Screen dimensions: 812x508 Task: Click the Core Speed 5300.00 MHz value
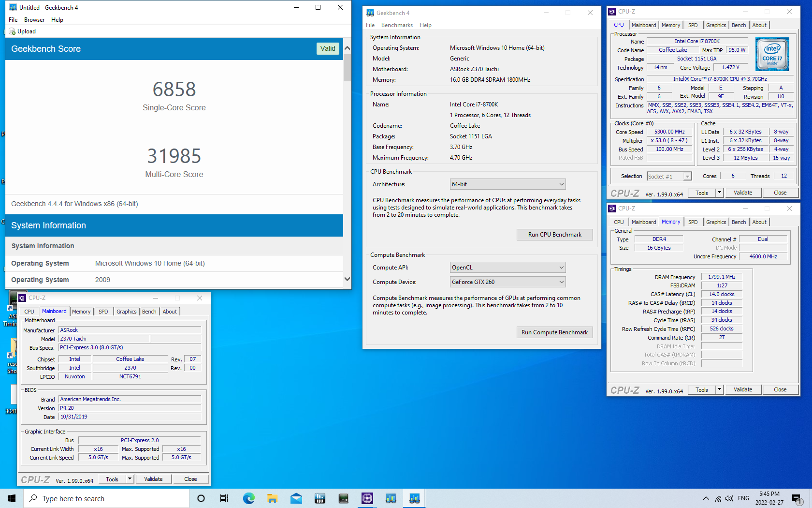669,132
